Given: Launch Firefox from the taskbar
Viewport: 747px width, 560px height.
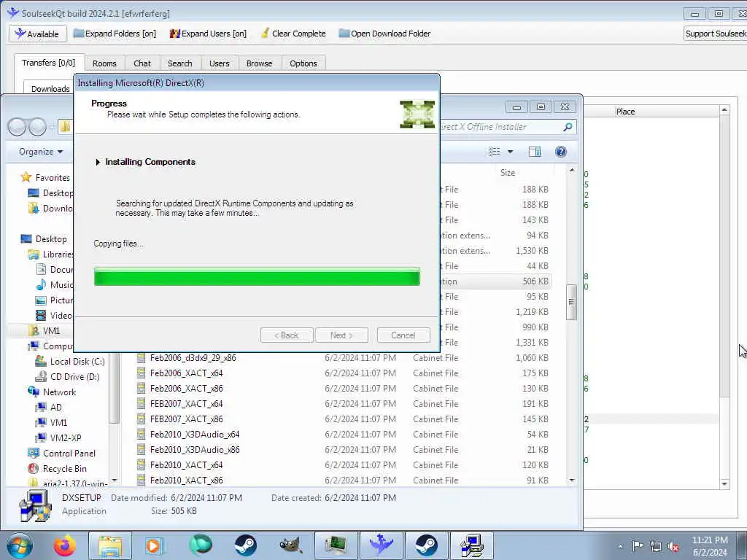Looking at the screenshot, I should click(x=64, y=545).
